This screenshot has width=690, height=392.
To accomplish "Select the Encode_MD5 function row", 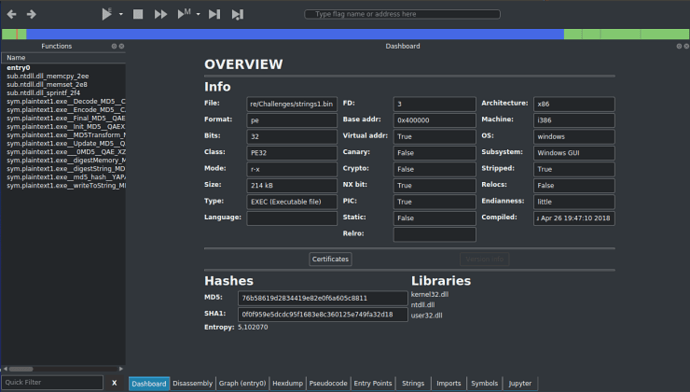I will 64,110.
